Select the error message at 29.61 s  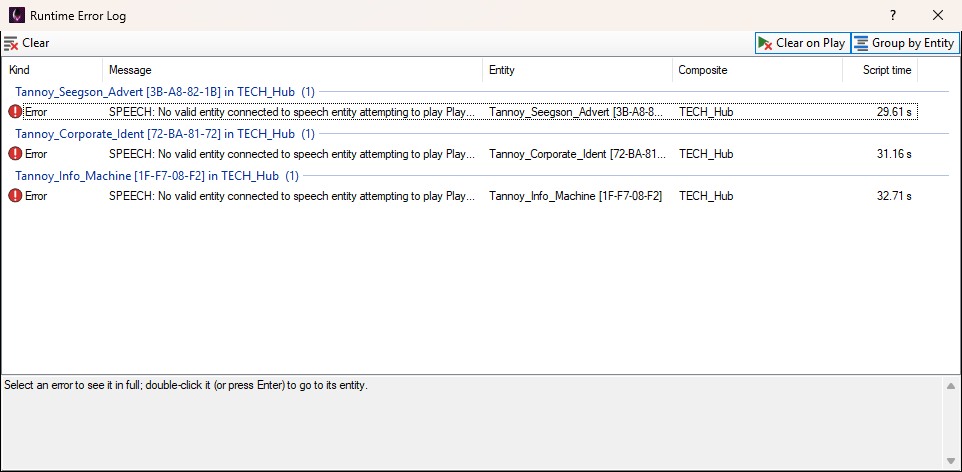pos(292,112)
